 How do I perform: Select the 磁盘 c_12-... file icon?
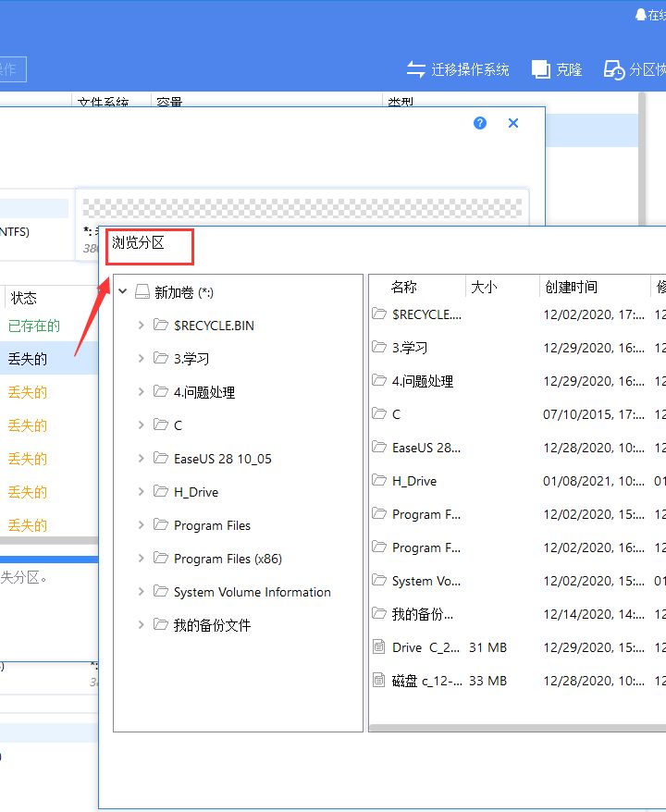coord(379,680)
